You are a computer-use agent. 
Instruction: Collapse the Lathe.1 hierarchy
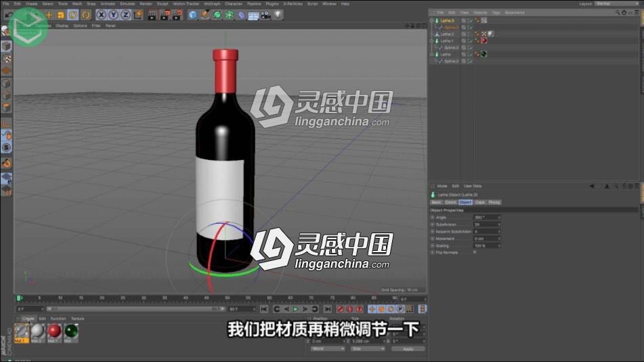click(431, 41)
